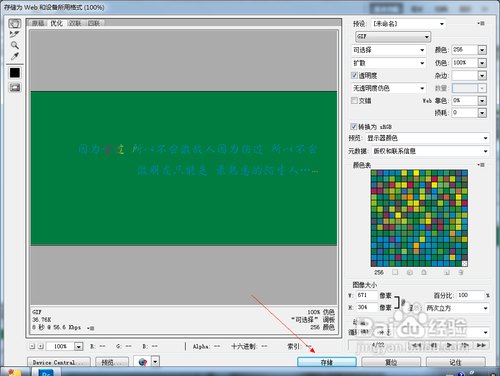Map selected colors to transparent icon
Viewport: 500px width, 376px height.
(395, 272)
